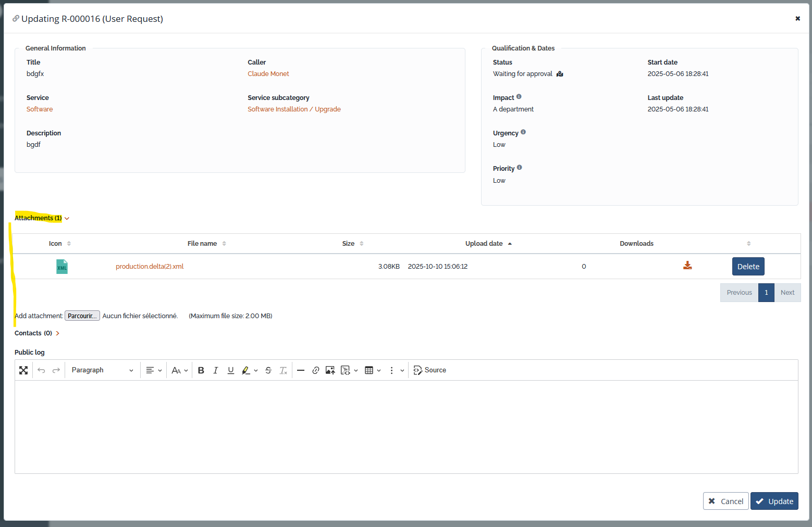Collapse the Attachments (1) section

pos(42,218)
